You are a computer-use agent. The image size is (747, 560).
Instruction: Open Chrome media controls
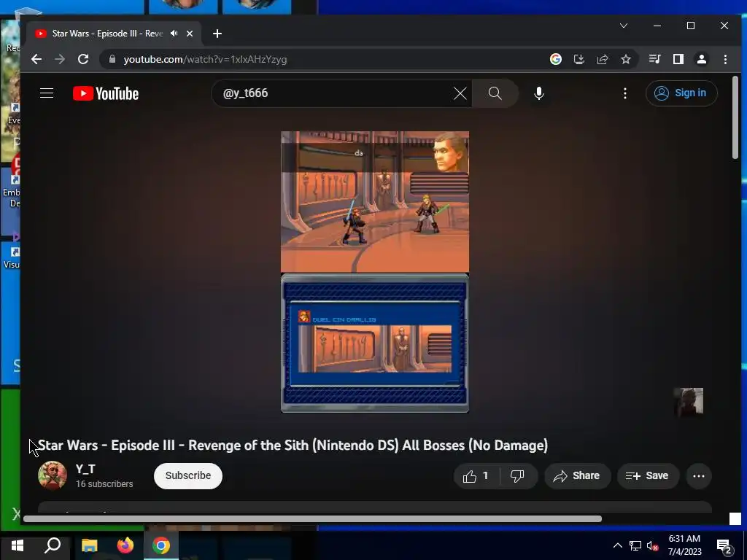(x=654, y=59)
